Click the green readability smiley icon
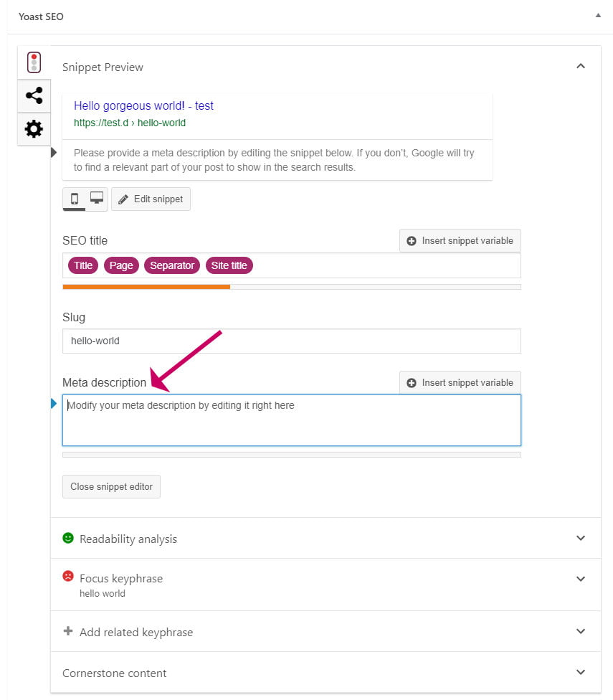 pyautogui.click(x=68, y=538)
